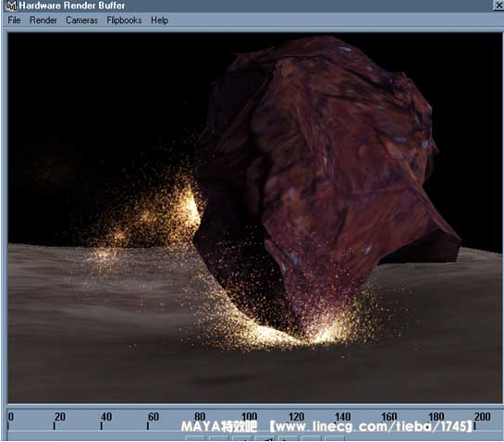Open the Flipbooks menu
This screenshot has height=442, width=504.
click(124, 20)
